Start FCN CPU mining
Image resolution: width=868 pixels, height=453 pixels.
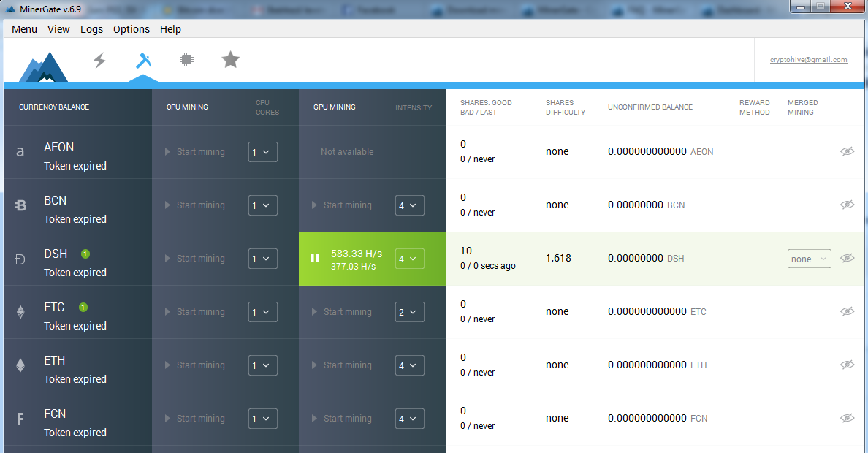[195, 419]
